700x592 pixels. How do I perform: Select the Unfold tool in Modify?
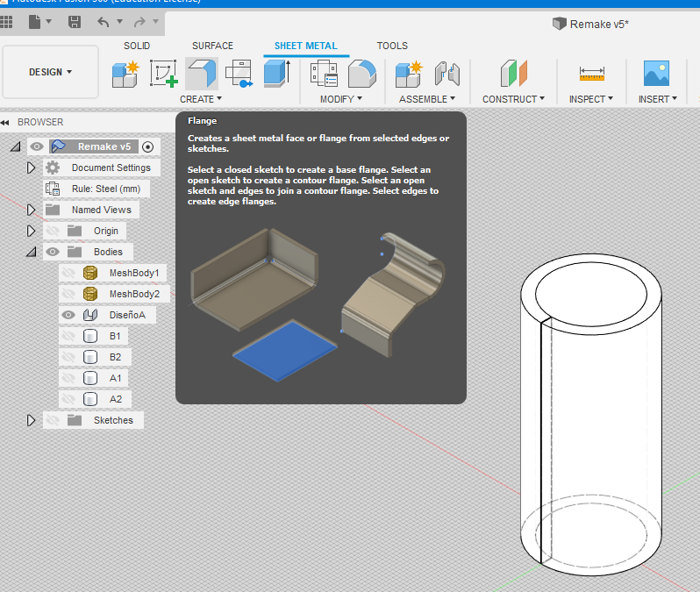pos(362,74)
